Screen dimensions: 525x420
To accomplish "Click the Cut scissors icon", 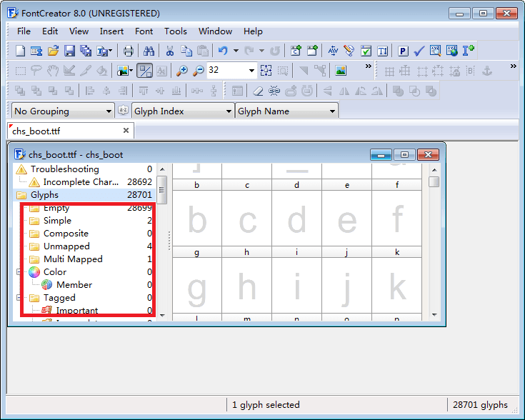I will tap(170, 51).
